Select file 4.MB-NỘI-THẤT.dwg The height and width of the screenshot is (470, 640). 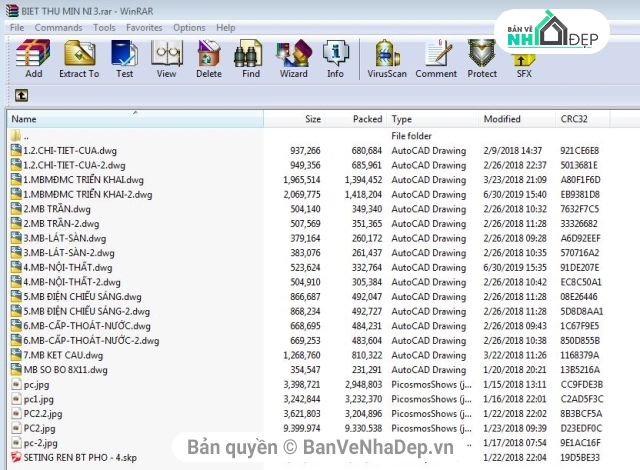pyautogui.click(x=68, y=268)
